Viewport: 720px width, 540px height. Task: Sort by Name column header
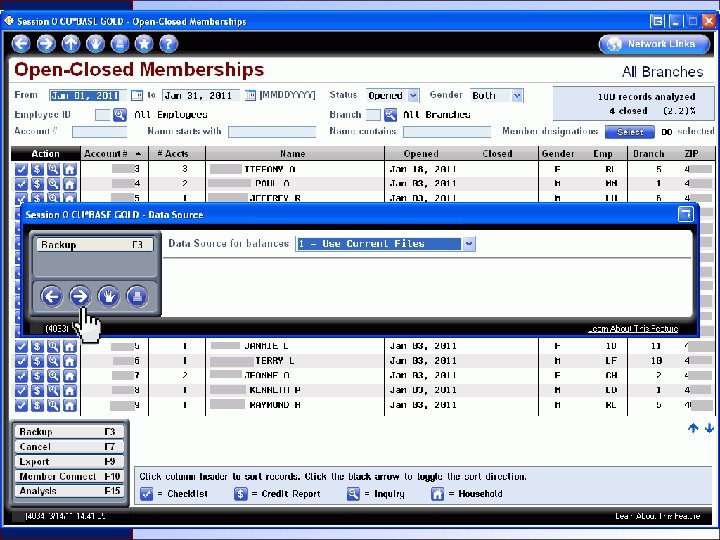[294, 154]
